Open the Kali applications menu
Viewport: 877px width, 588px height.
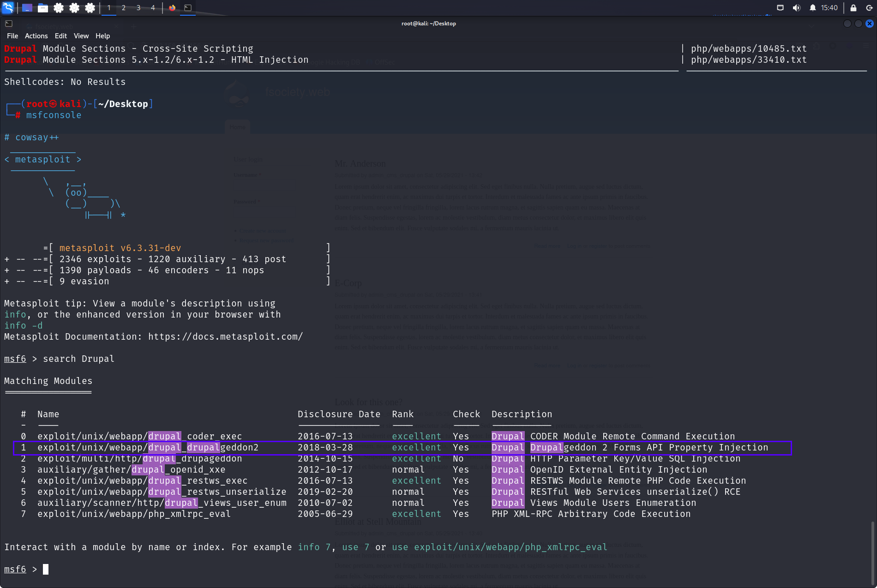(8, 7)
